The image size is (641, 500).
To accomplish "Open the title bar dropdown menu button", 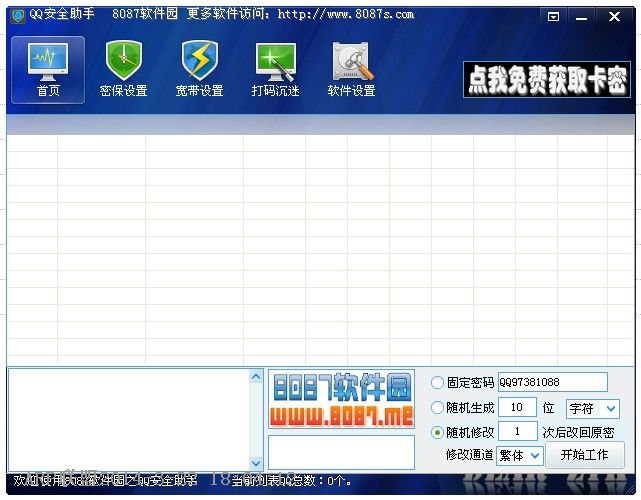I will pyautogui.click(x=553, y=17).
